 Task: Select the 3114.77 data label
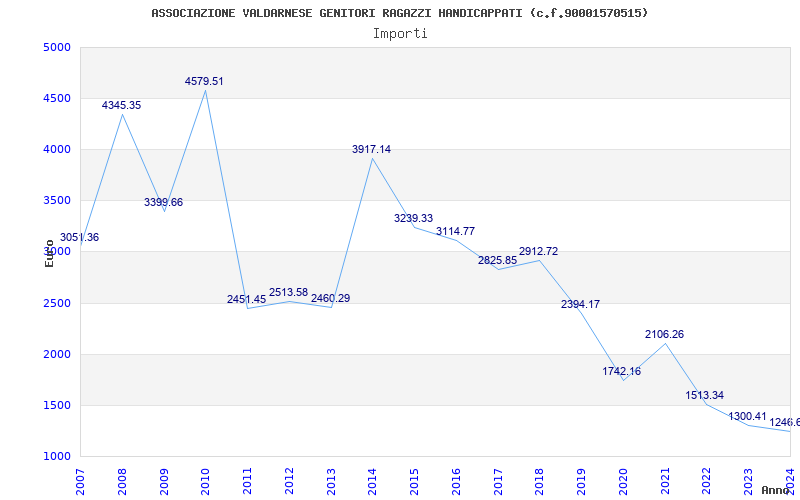pos(455,232)
